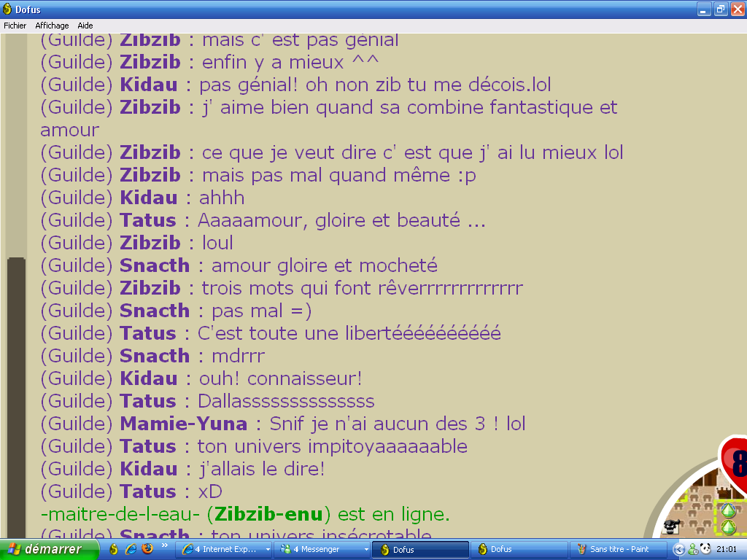Click the lower green gem on the minimap

pyautogui.click(x=729, y=528)
